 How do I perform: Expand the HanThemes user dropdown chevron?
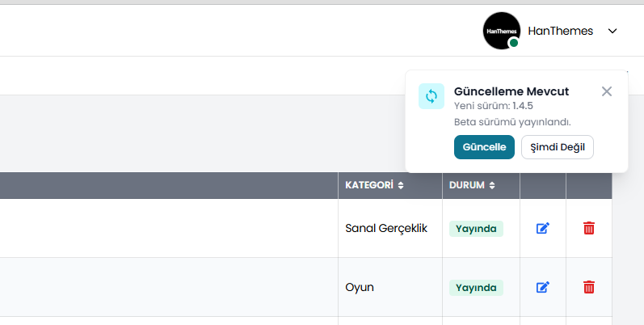tap(612, 32)
